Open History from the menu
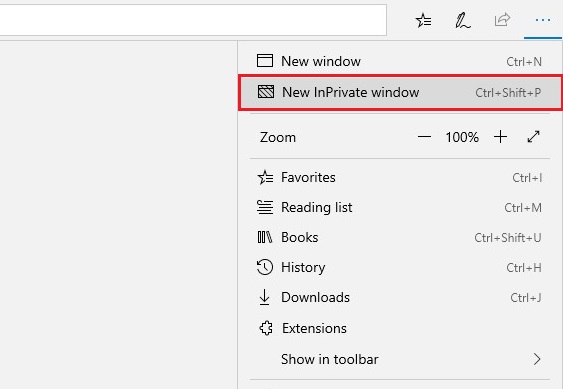563x389 pixels. coord(400,268)
